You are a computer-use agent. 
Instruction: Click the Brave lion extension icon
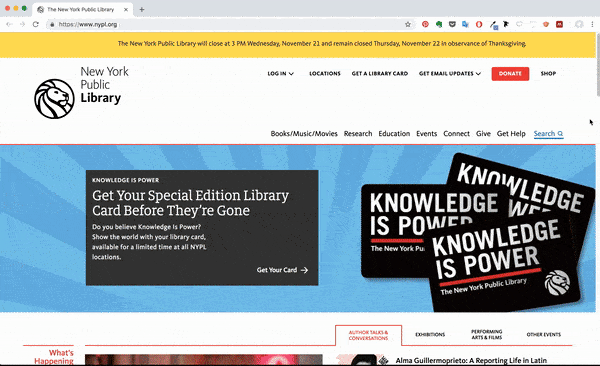click(x=546, y=24)
